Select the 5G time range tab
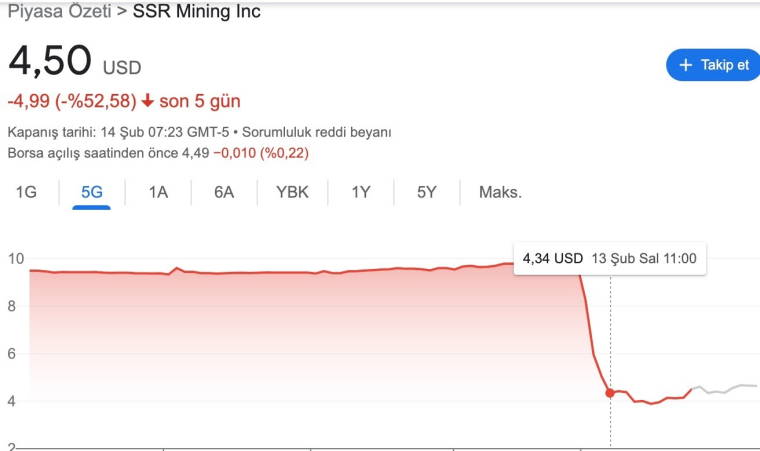This screenshot has width=760, height=451. coord(92,192)
